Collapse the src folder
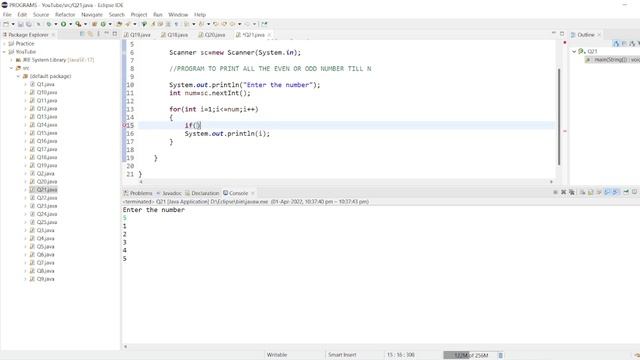640x360 pixels. [11, 68]
